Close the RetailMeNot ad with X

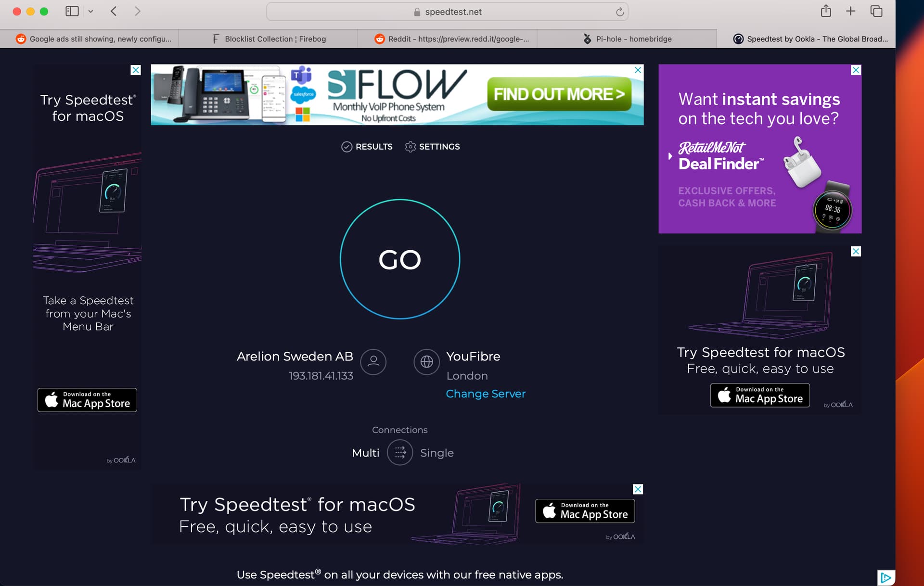(x=855, y=70)
